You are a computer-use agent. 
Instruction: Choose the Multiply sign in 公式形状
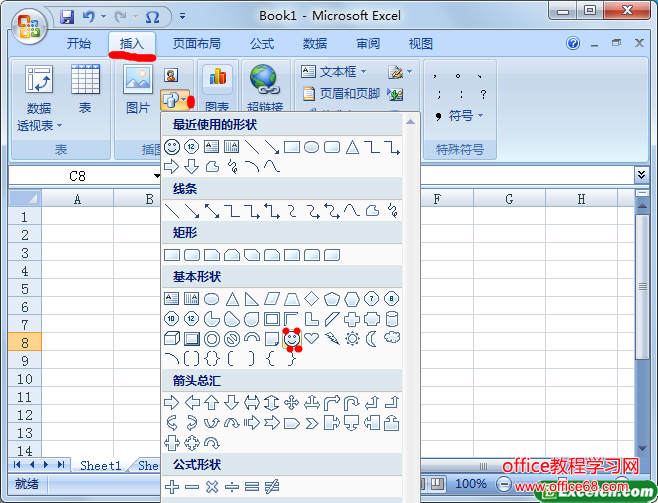(212, 487)
